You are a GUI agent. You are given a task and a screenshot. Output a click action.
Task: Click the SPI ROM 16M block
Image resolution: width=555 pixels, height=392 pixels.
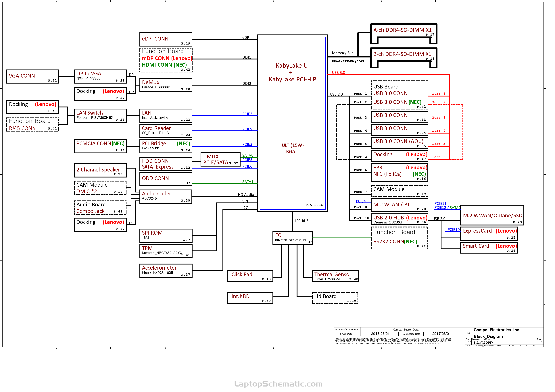[166, 236]
